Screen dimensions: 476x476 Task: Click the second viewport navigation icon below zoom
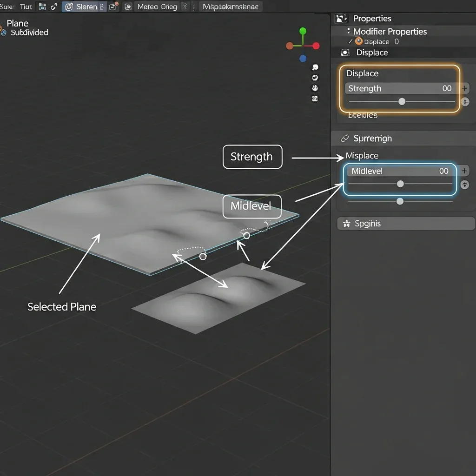(x=315, y=78)
